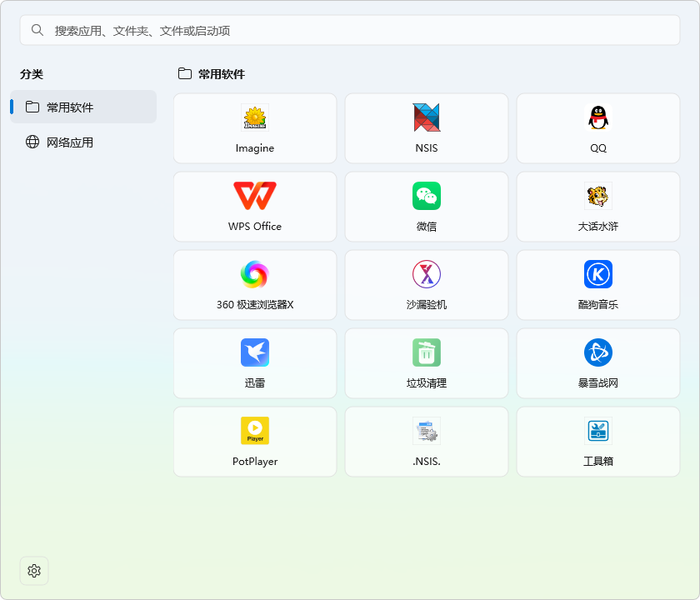The width and height of the screenshot is (700, 600).
Task: Click the 分类 sidebar heading
Action: 32,74
